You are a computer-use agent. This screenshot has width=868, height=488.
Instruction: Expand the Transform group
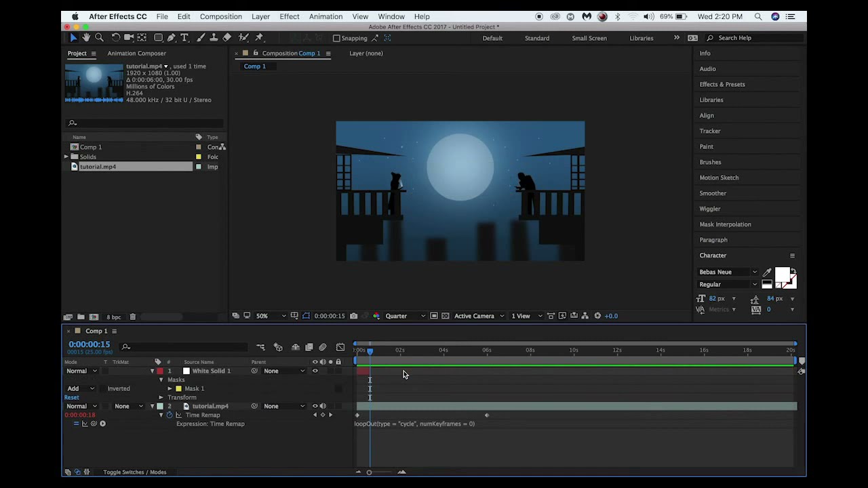click(161, 397)
